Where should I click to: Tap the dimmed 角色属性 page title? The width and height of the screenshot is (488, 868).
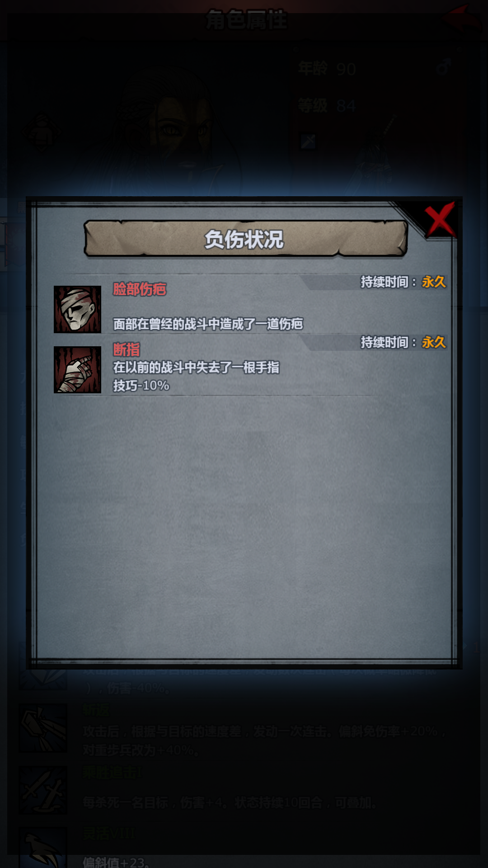point(246,20)
